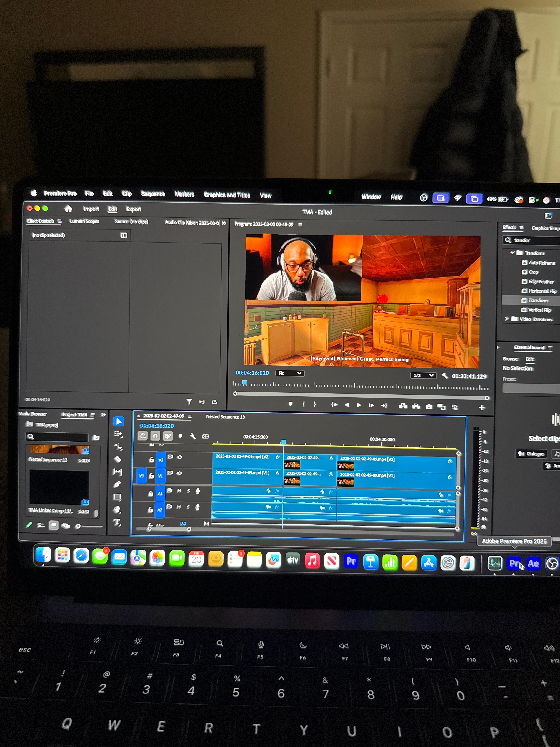
Task: Click the Export button
Action: tap(134, 209)
